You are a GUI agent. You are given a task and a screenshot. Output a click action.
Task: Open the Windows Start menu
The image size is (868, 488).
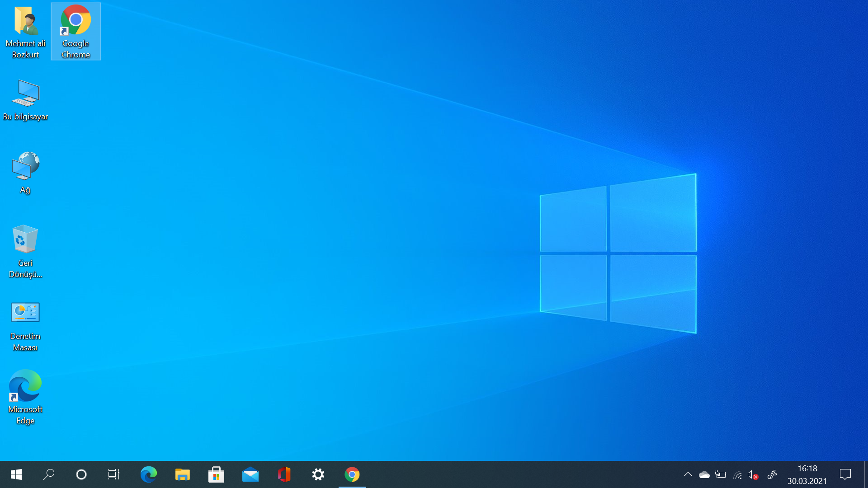[x=16, y=474]
